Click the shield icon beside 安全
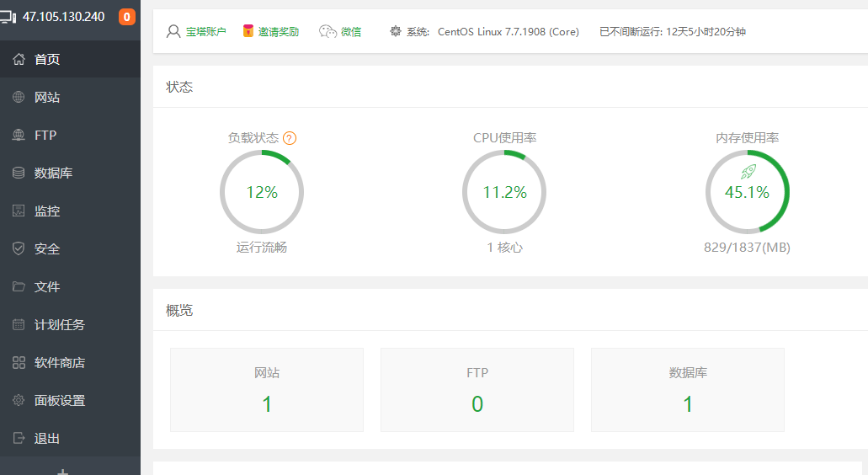Image resolution: width=868 pixels, height=475 pixels. [19, 248]
